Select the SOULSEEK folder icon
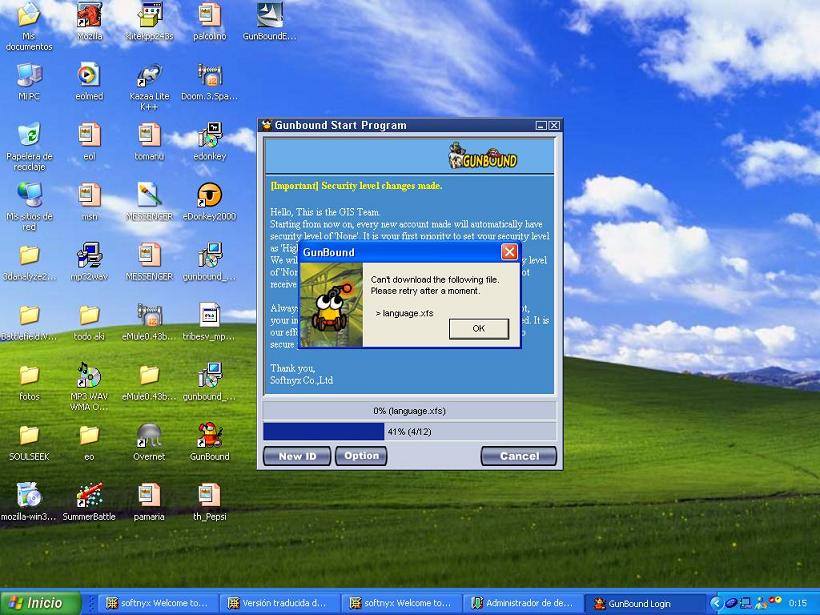 coord(29,442)
